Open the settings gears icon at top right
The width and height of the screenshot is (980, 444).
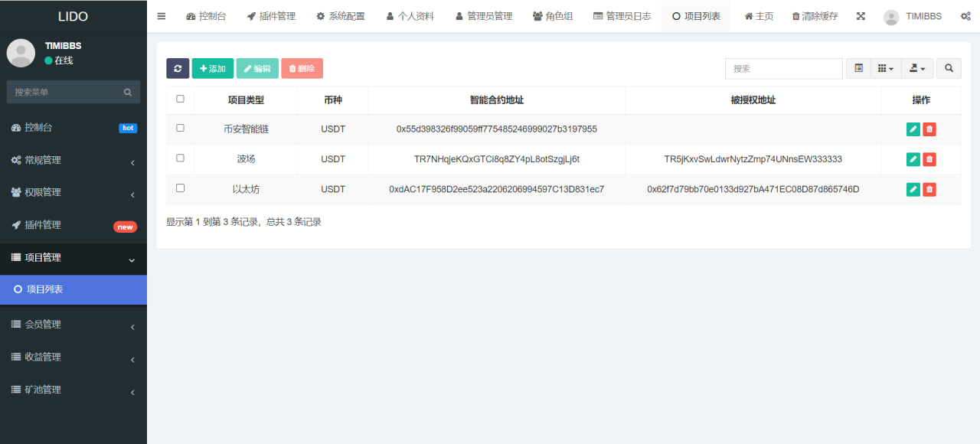tap(965, 16)
